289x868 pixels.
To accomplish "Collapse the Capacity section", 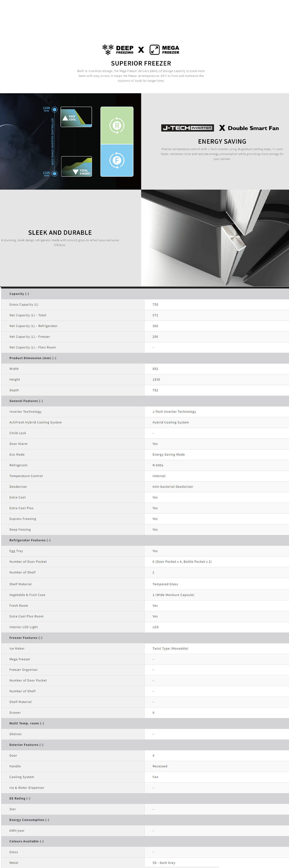I will pos(19,294).
